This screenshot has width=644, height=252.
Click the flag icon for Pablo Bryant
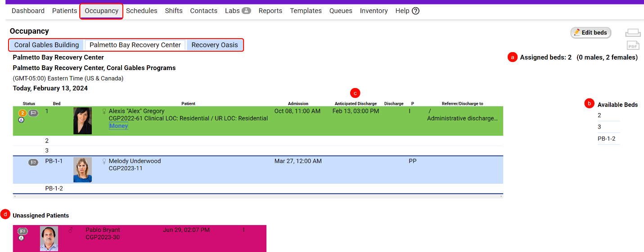23,231
